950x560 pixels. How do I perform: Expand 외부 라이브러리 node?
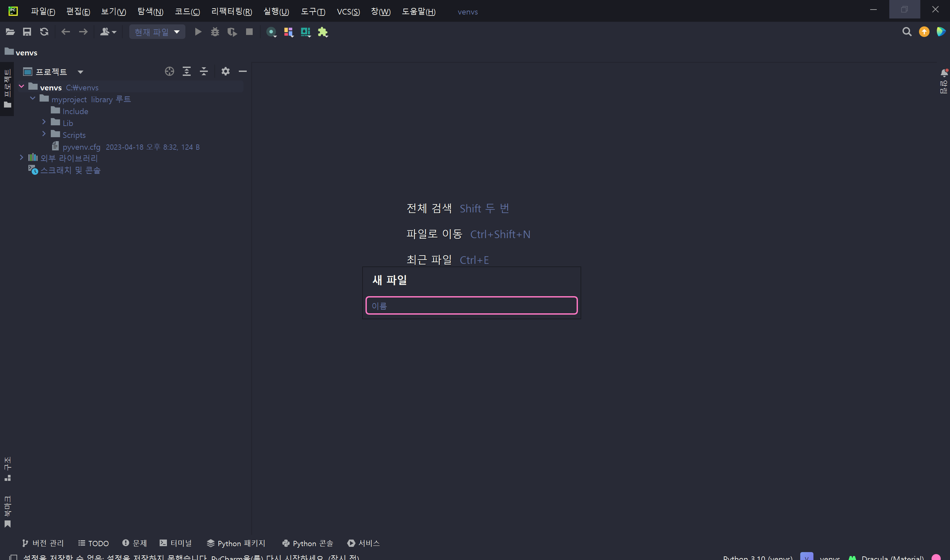(x=21, y=158)
